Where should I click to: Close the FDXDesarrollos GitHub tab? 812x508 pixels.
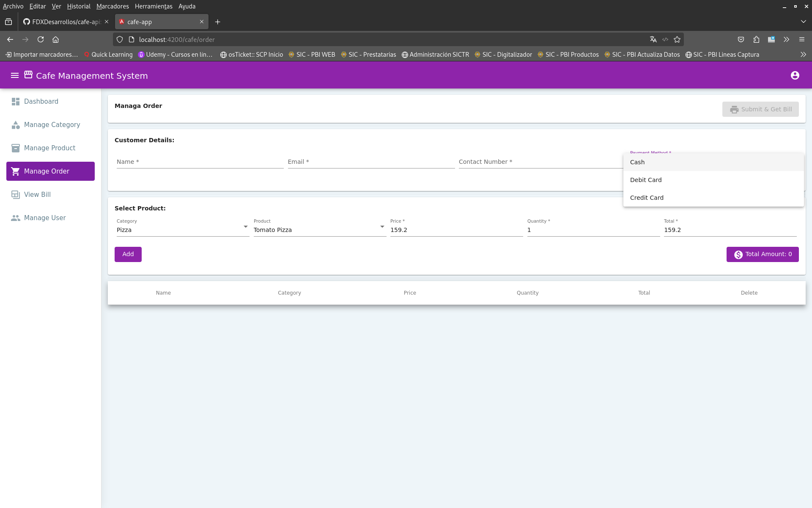(x=107, y=22)
